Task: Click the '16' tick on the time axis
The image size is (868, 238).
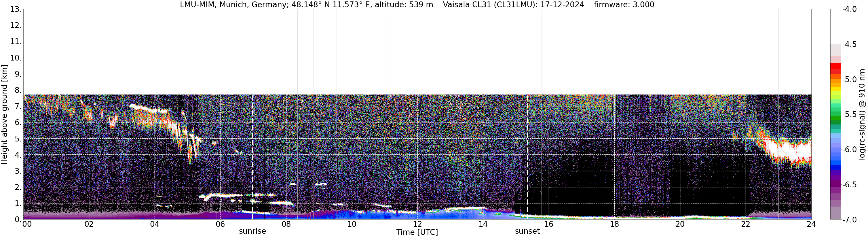Action: point(548,224)
